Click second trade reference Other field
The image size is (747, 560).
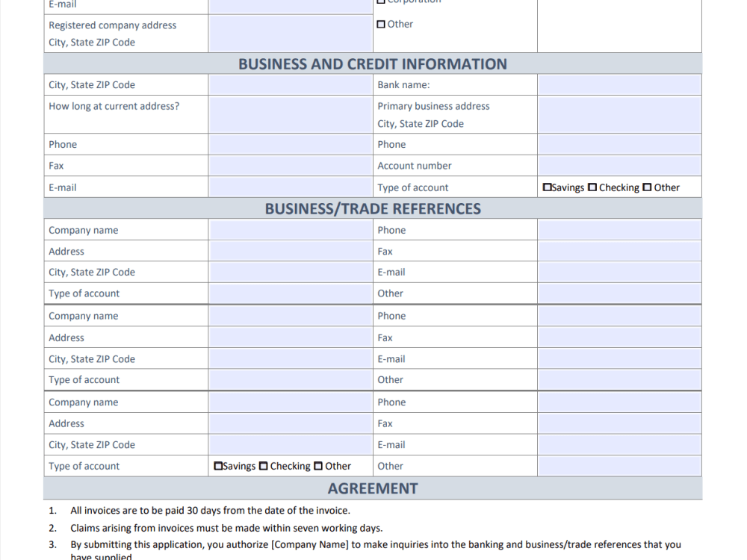(x=619, y=379)
